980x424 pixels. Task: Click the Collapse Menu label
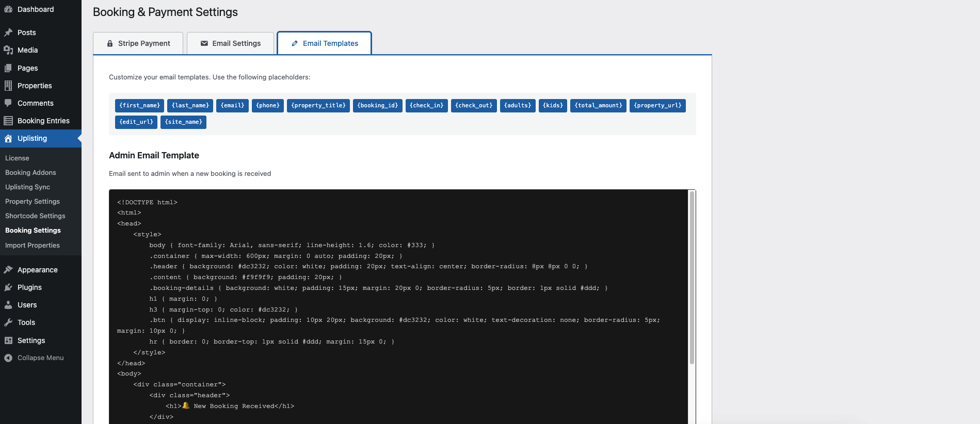coord(41,358)
